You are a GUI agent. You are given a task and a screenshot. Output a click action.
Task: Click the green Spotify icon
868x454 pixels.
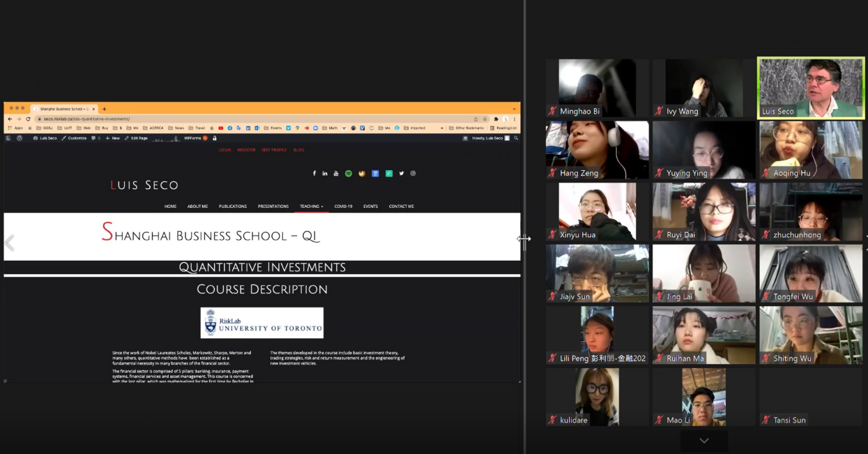point(349,174)
